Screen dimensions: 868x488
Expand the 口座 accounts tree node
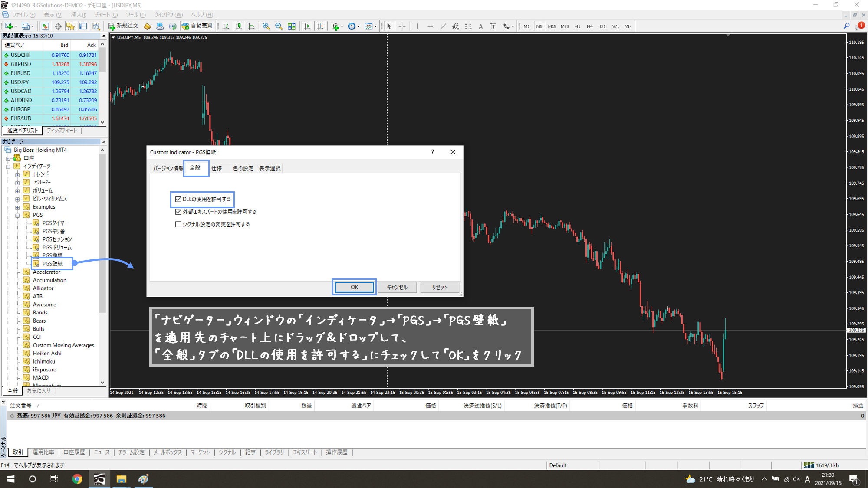(x=8, y=158)
